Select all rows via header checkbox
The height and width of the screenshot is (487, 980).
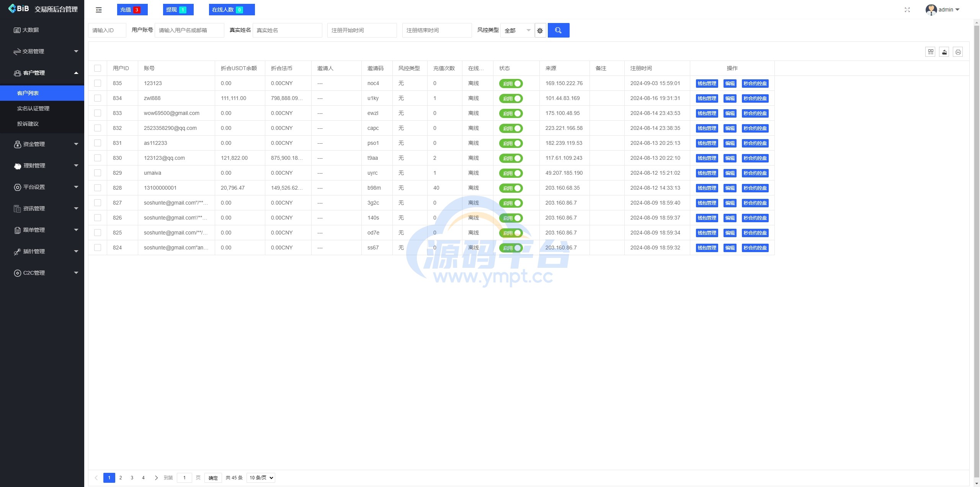coord(98,68)
